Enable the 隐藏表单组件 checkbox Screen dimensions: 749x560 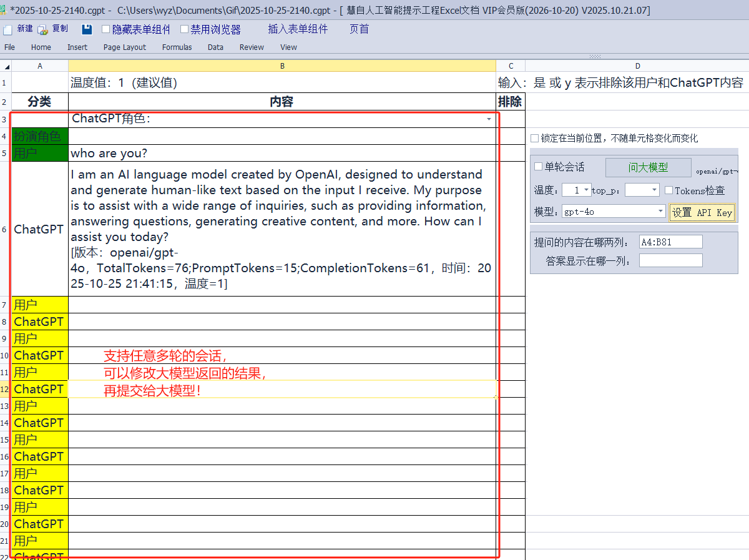(105, 29)
